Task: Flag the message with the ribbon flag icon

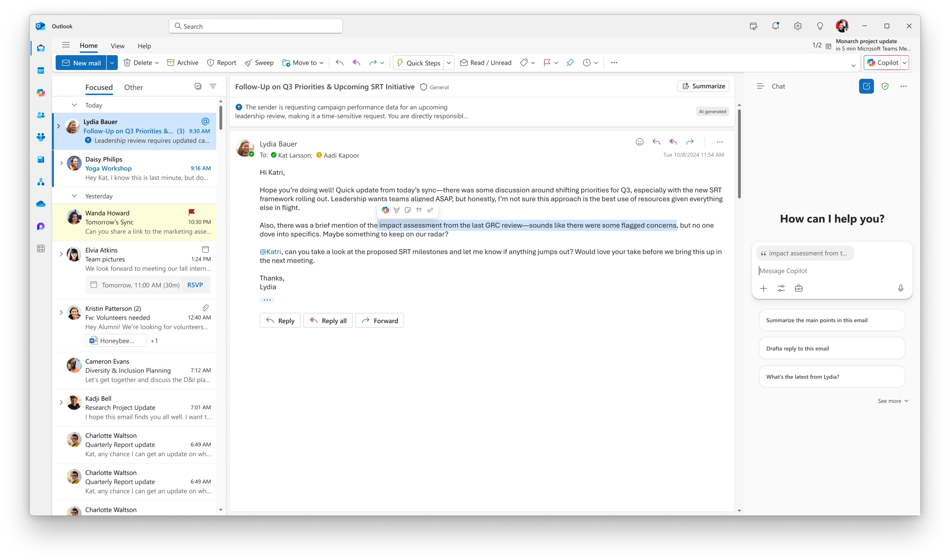Action: click(548, 63)
